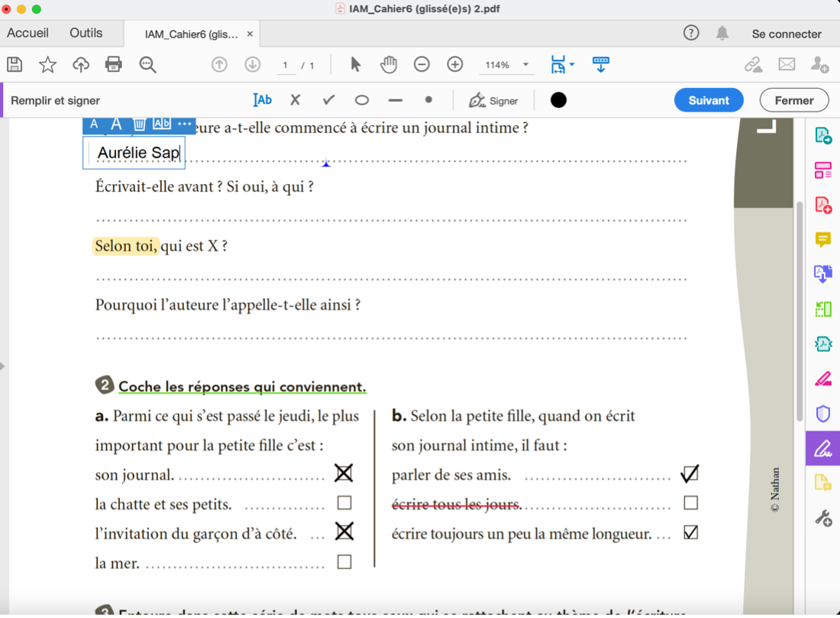Open the yellow Comment tool in sidebar
This screenshot has height=618, width=840.
823,240
